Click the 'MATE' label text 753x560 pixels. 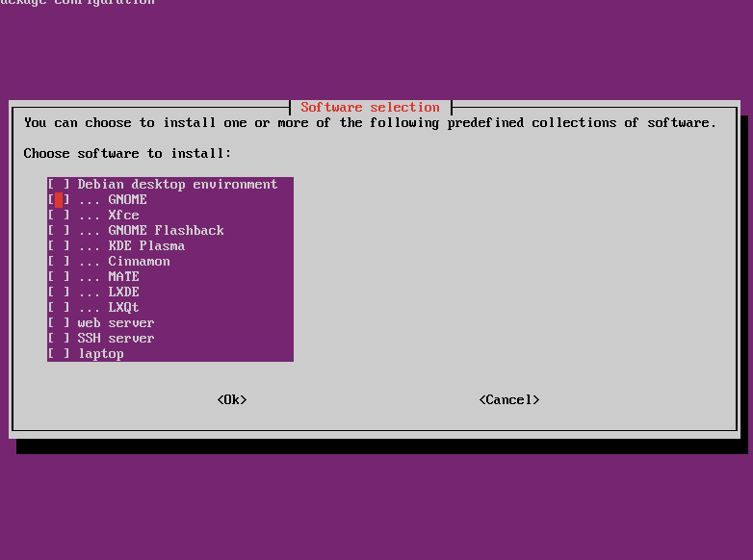click(123, 276)
